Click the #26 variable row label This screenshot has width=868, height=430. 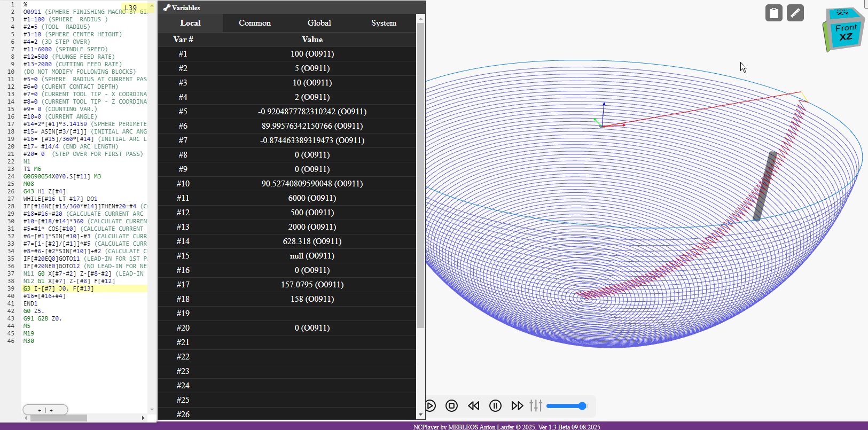[x=183, y=415]
